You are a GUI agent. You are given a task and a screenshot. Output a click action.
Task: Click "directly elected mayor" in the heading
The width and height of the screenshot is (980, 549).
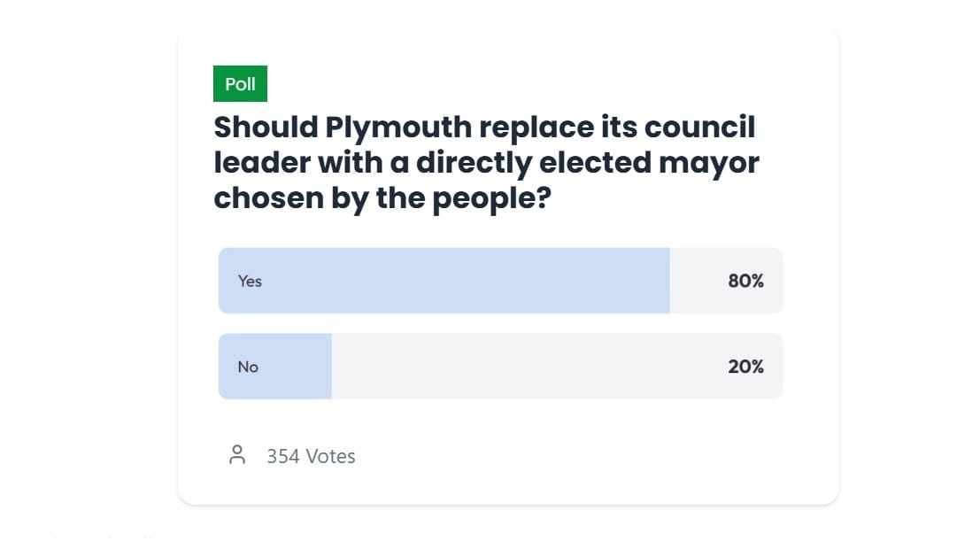pos(588,163)
